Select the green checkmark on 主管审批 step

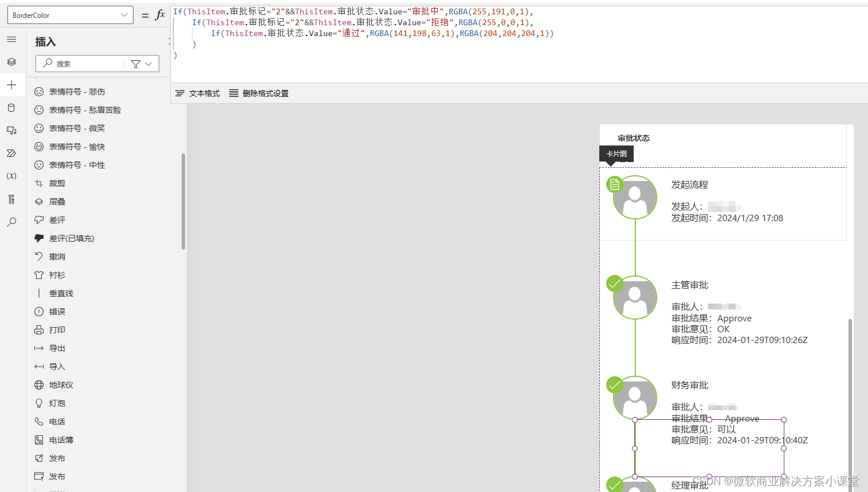point(615,284)
